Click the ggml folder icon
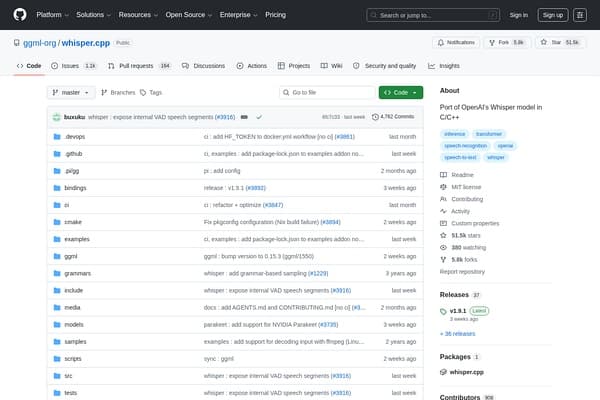600x400 pixels. 57,256
